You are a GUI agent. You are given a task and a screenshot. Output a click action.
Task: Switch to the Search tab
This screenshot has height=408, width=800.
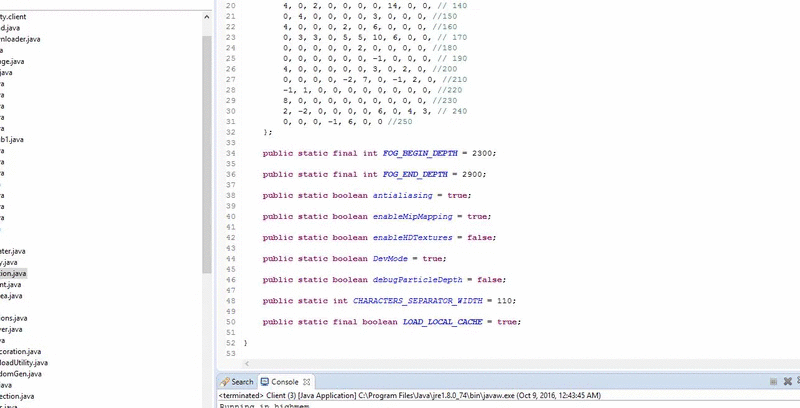point(237,381)
